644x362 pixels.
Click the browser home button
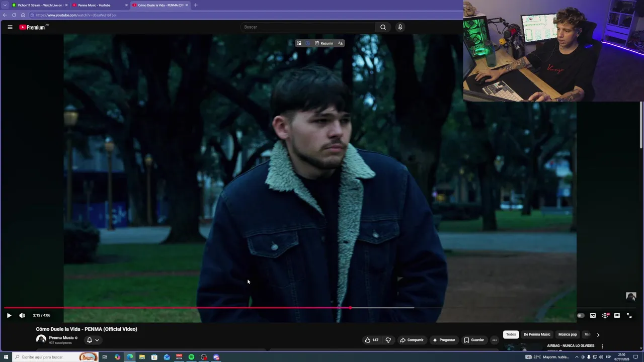(23, 15)
